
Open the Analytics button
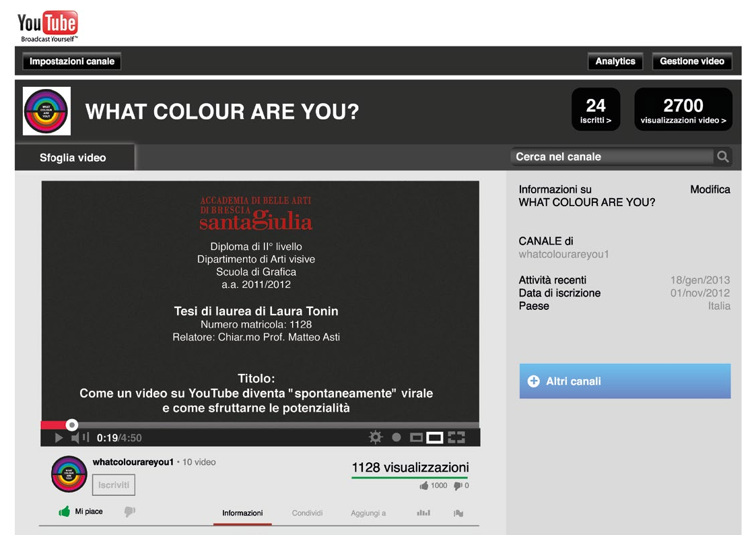pos(615,61)
